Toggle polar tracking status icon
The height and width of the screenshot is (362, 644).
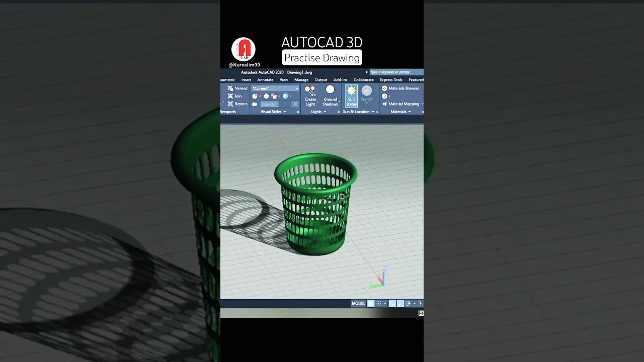click(408, 303)
